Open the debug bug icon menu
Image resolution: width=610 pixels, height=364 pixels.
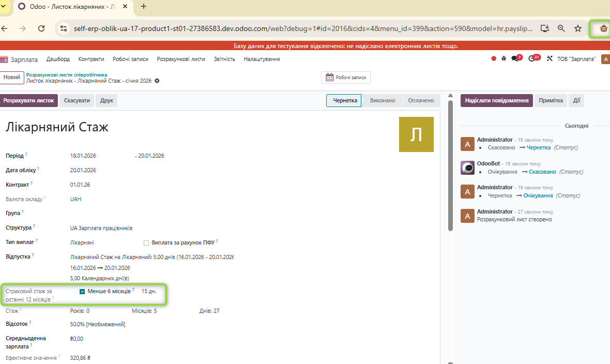point(504,59)
